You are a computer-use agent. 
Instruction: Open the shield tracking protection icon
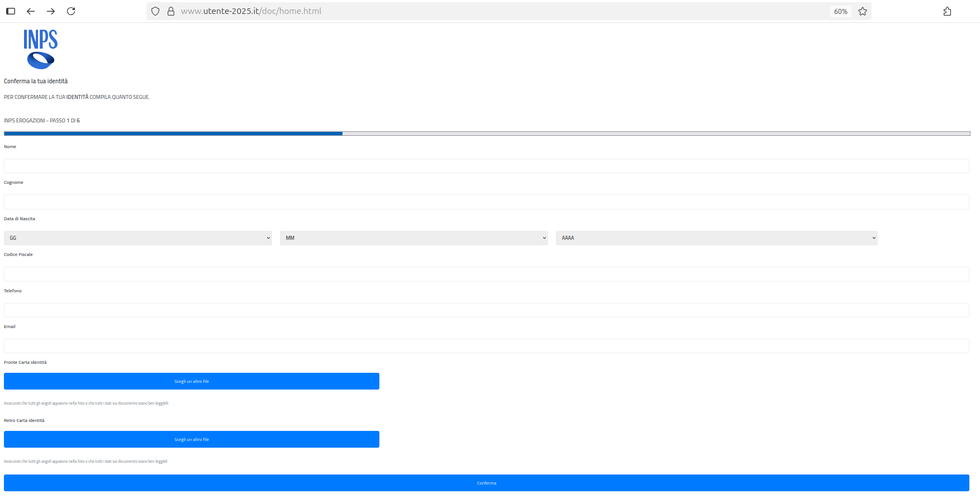(x=155, y=11)
